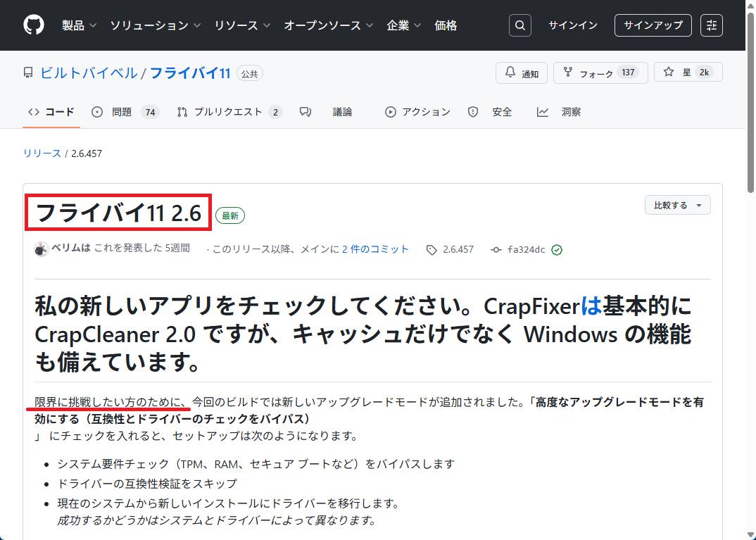Image resolution: width=756 pixels, height=540 pixels.
Task: Click the fork icon beside フォーク
Action: pyautogui.click(x=568, y=73)
